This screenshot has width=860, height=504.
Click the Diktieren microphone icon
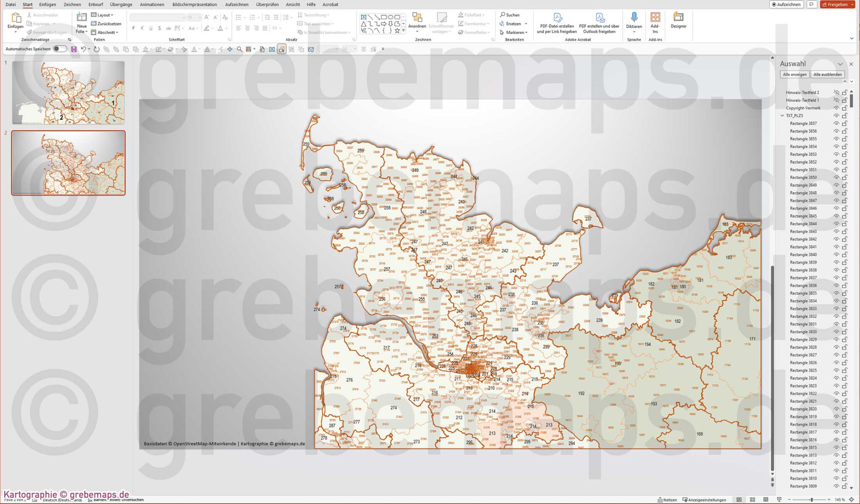click(x=634, y=17)
